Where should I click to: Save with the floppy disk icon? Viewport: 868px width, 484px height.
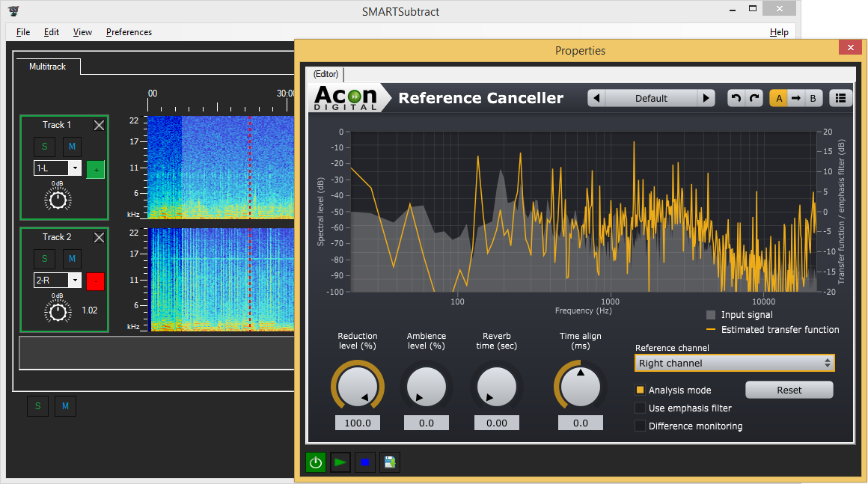390,462
